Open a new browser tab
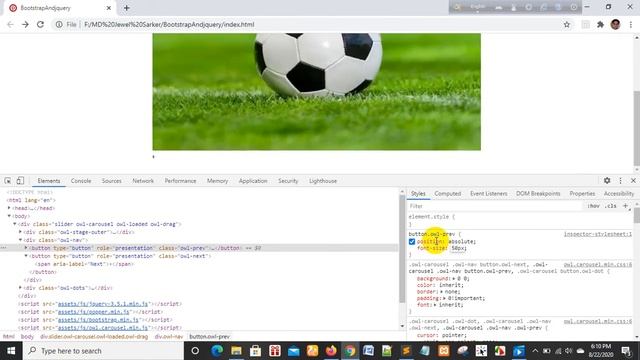Screen dimensions: 640x360 click(x=127, y=8)
